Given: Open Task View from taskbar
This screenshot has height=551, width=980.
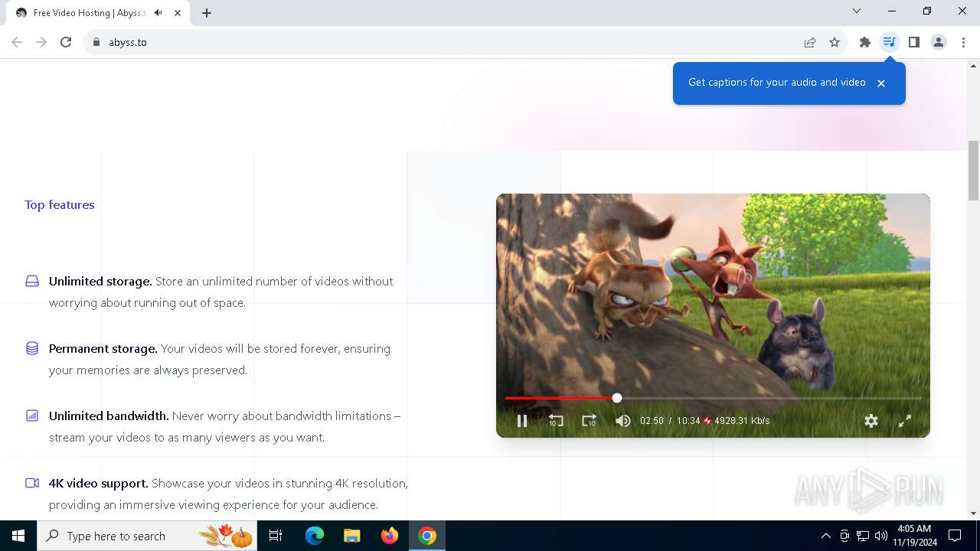Looking at the screenshot, I should pos(276,536).
